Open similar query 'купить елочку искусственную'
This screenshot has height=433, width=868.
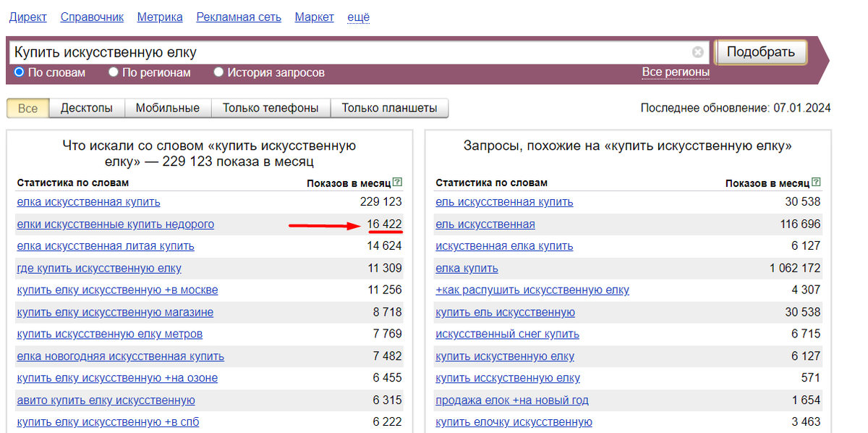point(514,422)
